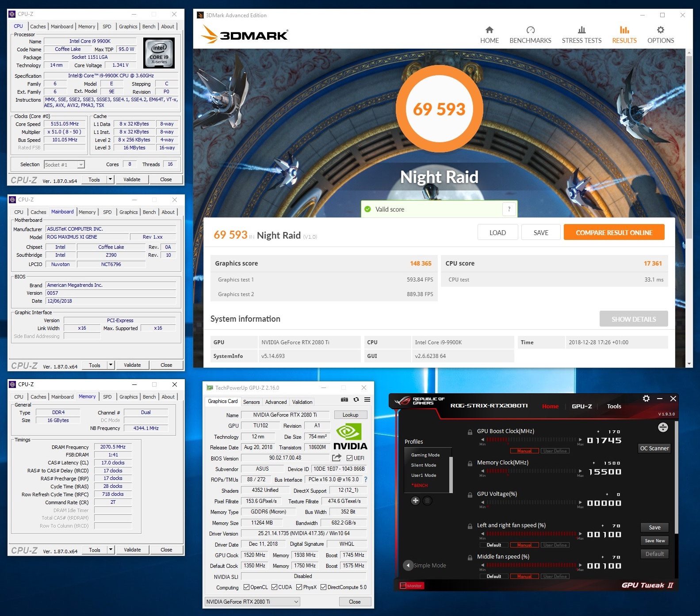Click lock icon beside Middle fan speed

tap(470, 557)
